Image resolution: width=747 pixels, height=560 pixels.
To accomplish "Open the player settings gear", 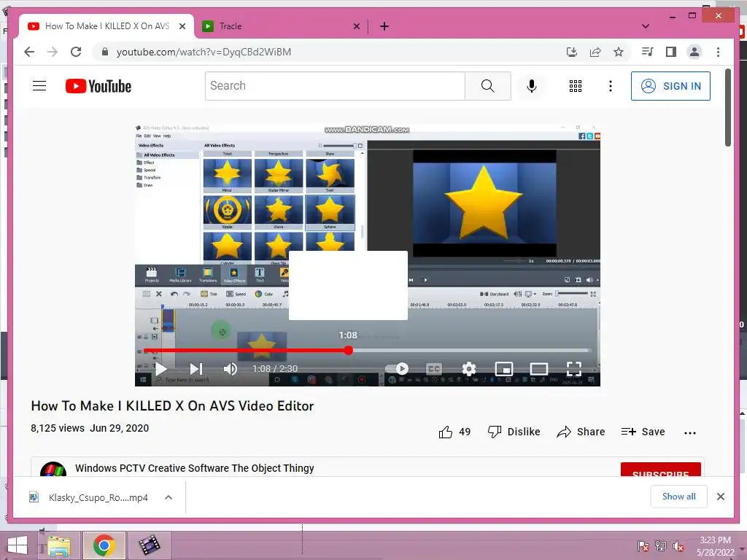I will point(469,368).
